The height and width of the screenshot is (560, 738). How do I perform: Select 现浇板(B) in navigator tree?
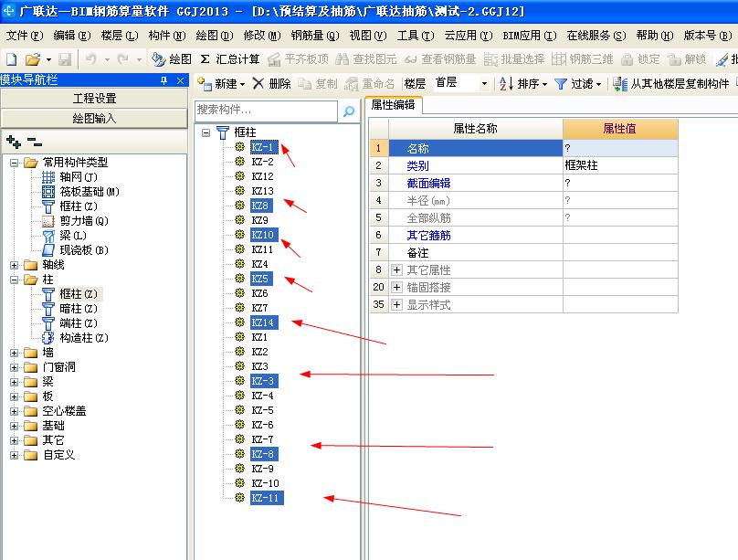point(84,250)
